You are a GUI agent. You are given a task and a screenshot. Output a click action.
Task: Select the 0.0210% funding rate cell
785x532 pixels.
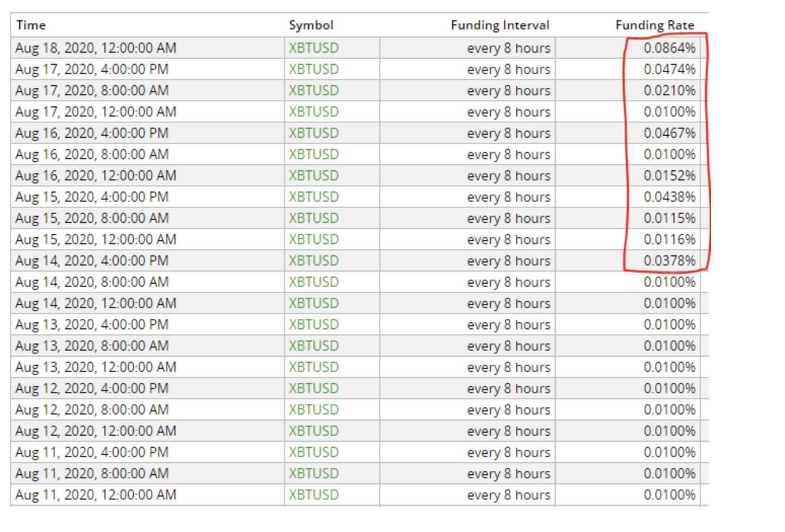click(x=669, y=91)
